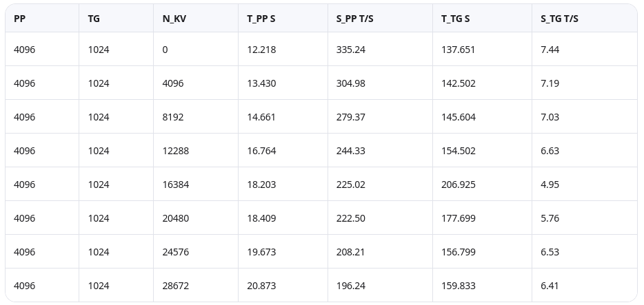Image resolution: width=644 pixels, height=305 pixels.
Task: Click the T_PP S column header
Action: coord(261,19)
